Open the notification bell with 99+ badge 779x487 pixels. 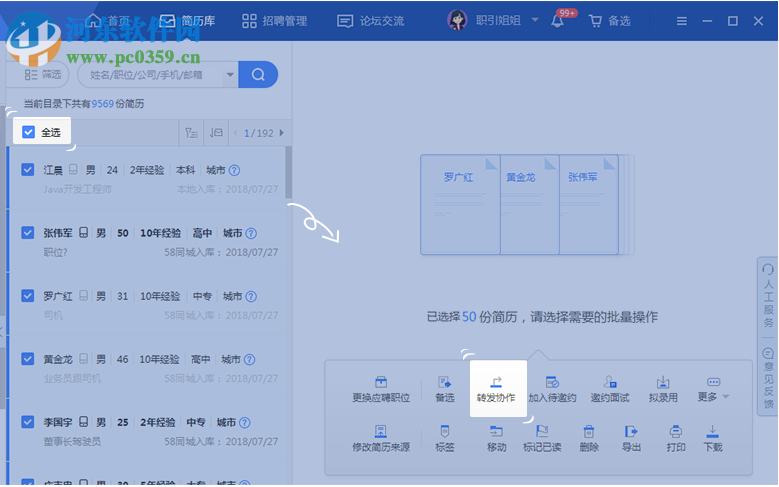558,20
